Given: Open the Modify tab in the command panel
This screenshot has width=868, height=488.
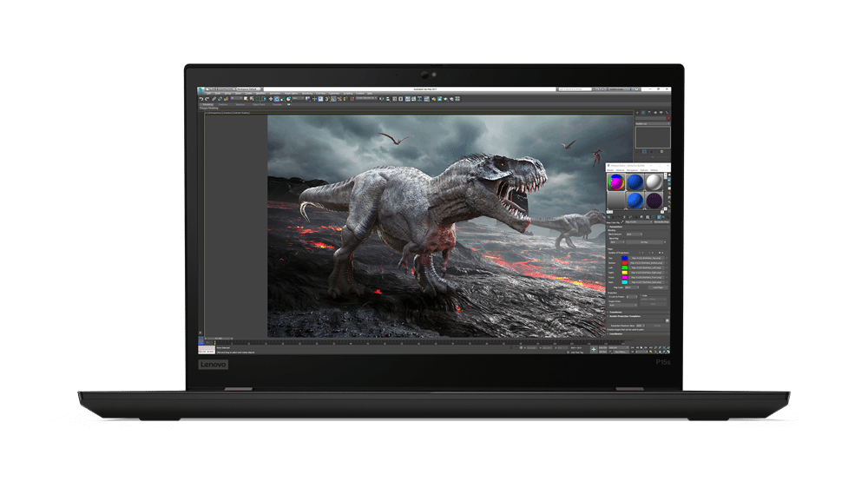Looking at the screenshot, I should click(x=643, y=112).
